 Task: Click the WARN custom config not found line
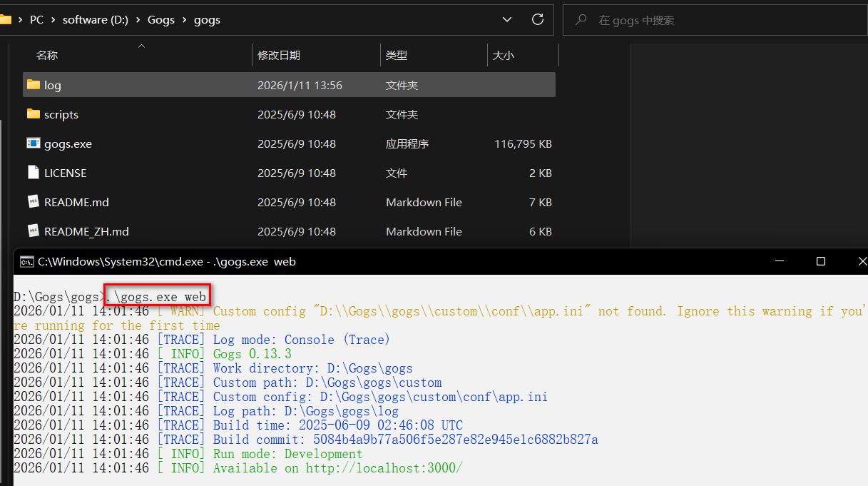(x=441, y=318)
